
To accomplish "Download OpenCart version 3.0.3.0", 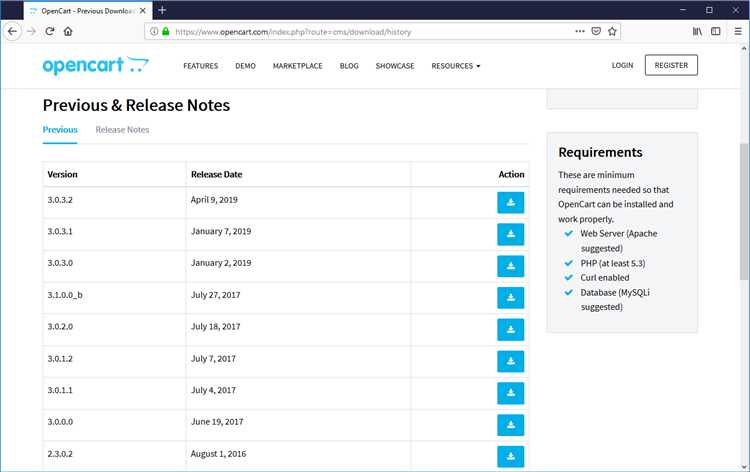I will coord(510,266).
